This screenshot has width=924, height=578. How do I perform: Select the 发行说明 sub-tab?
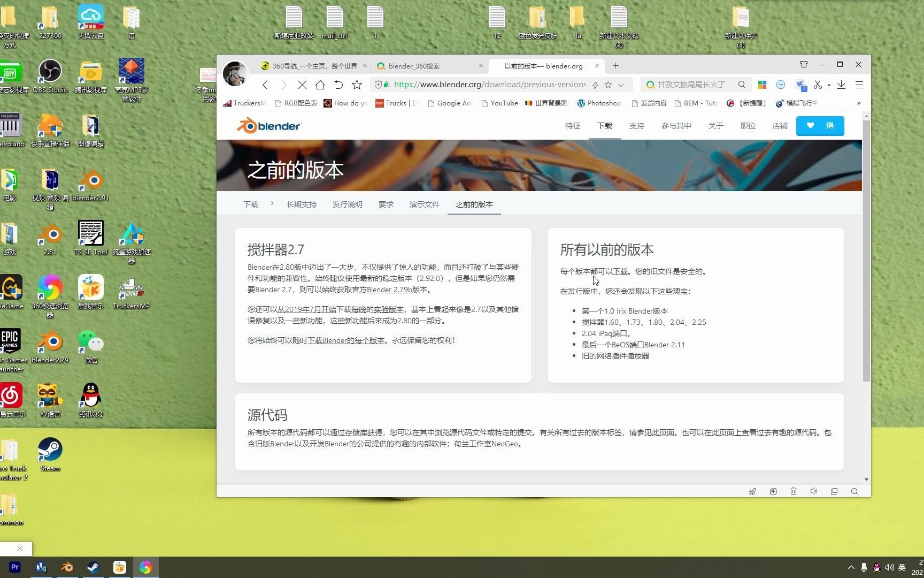(x=348, y=204)
